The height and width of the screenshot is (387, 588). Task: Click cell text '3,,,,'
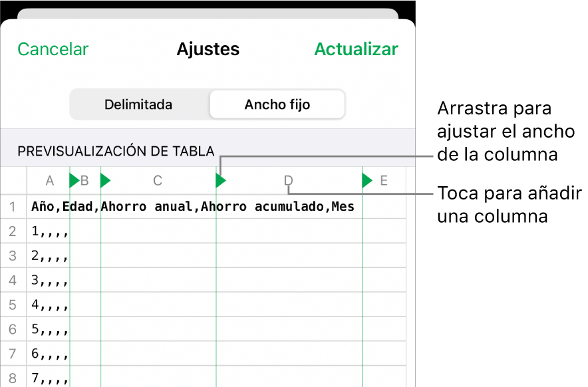tap(50, 280)
